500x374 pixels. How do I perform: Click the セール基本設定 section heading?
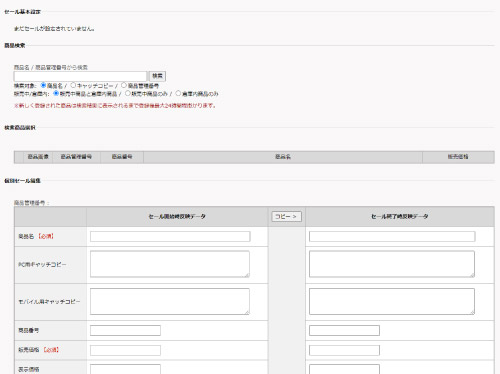[x=22, y=12]
